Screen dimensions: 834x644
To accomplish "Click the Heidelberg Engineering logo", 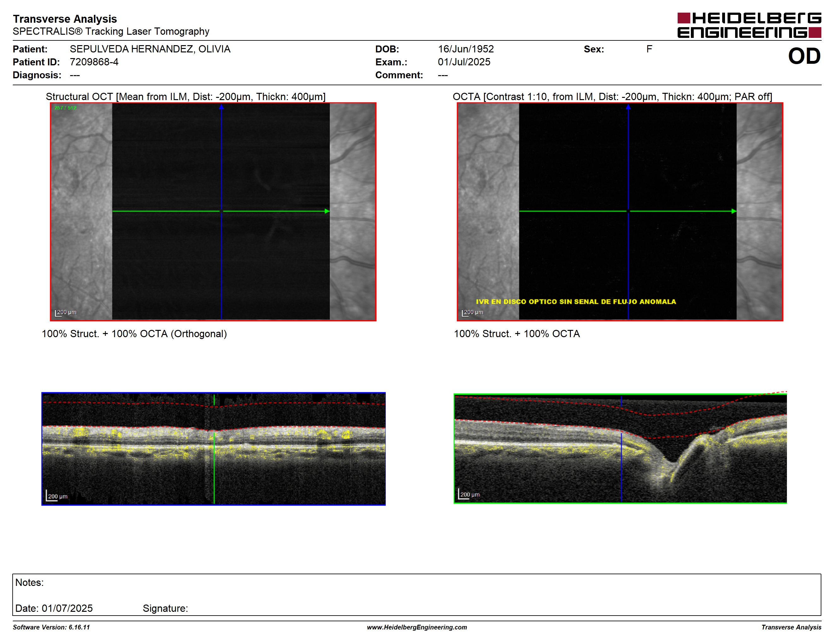I will (749, 25).
